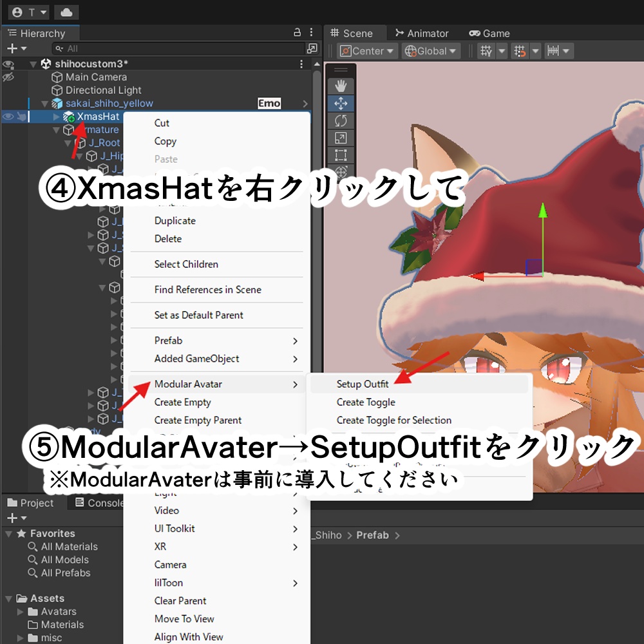
Task: Toggle XmasHat picking hand icon
Action: (21, 117)
